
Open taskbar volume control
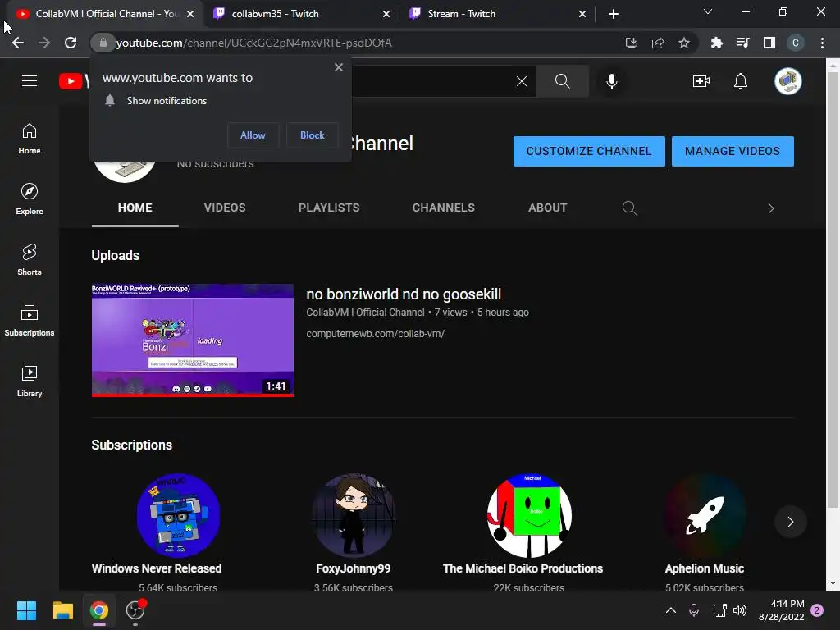click(739, 610)
